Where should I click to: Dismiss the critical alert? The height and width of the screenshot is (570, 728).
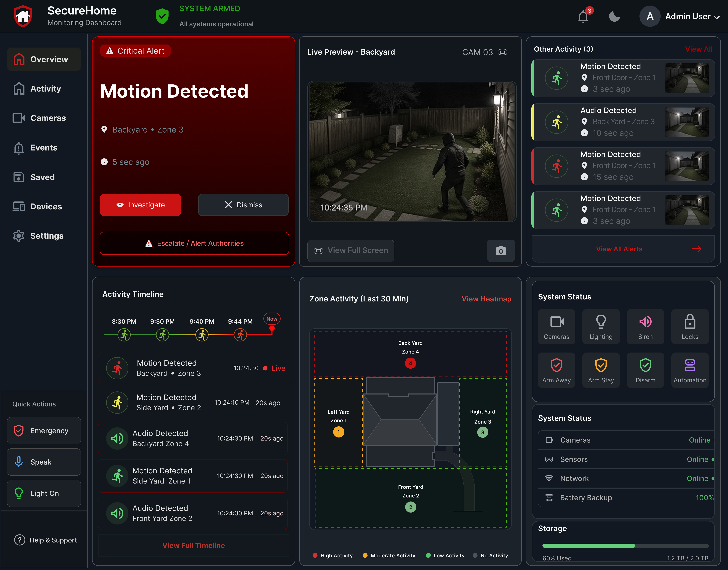tap(243, 205)
